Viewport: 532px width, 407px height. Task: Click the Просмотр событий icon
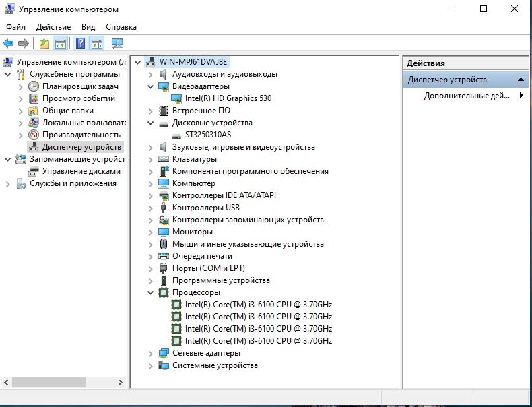[x=33, y=98]
